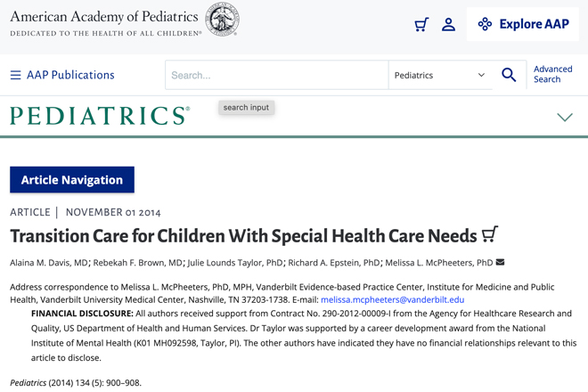
Task: Open the Advanced Search link
Action: tap(552, 74)
